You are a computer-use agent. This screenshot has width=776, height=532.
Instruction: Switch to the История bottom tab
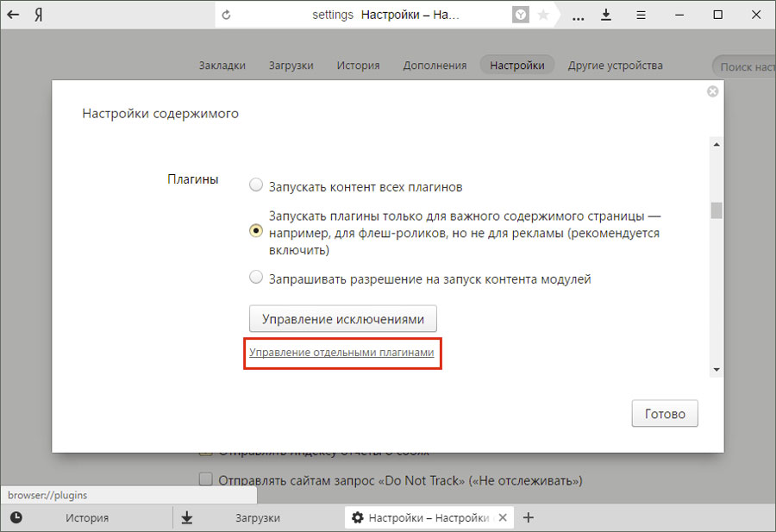(x=86, y=517)
